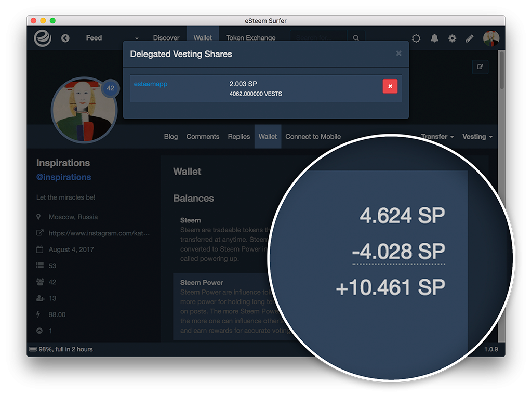The height and width of the screenshot is (395, 532).
Task: Click the 98.00 voting power value
Action: tap(57, 314)
